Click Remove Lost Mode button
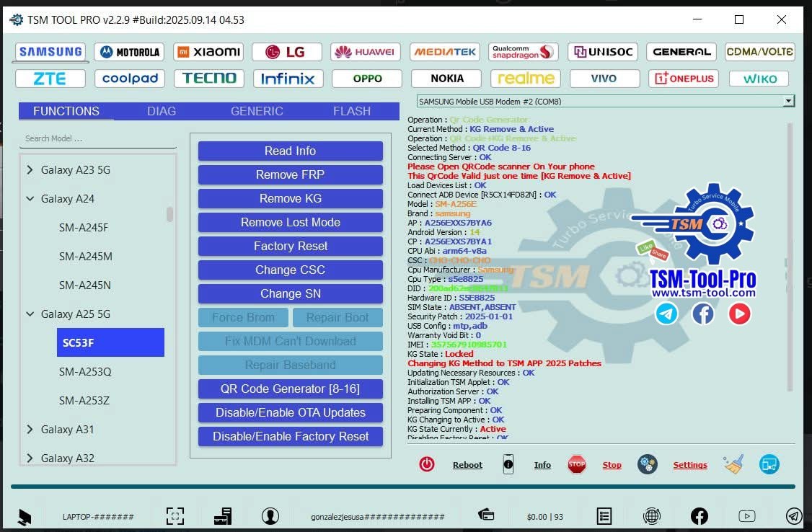Screen dimensions: 812x532 click(x=291, y=223)
